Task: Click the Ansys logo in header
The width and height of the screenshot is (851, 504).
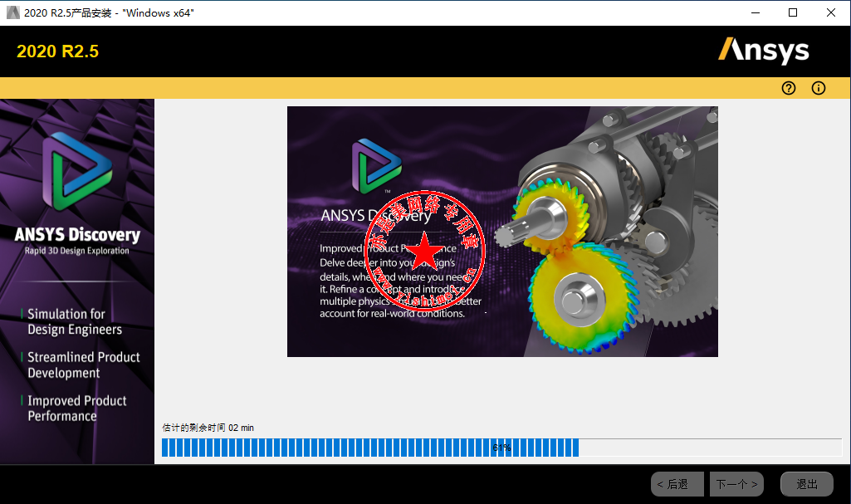Action: click(x=764, y=51)
